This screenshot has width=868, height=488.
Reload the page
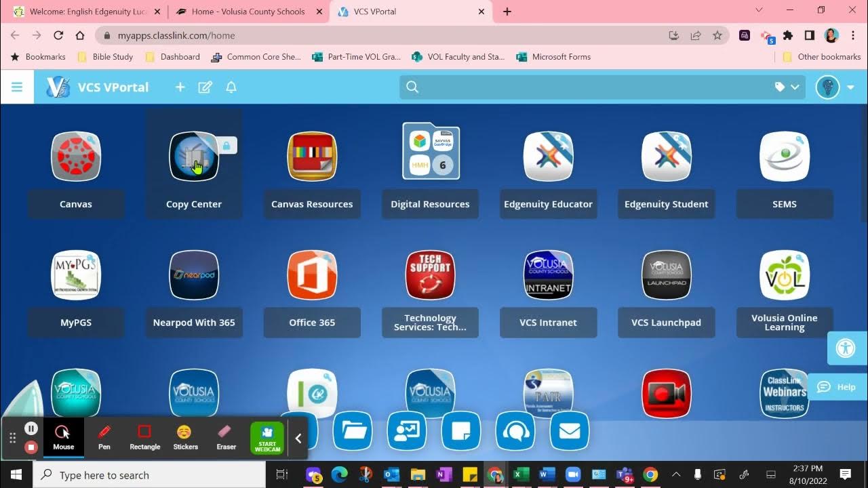pos(58,35)
